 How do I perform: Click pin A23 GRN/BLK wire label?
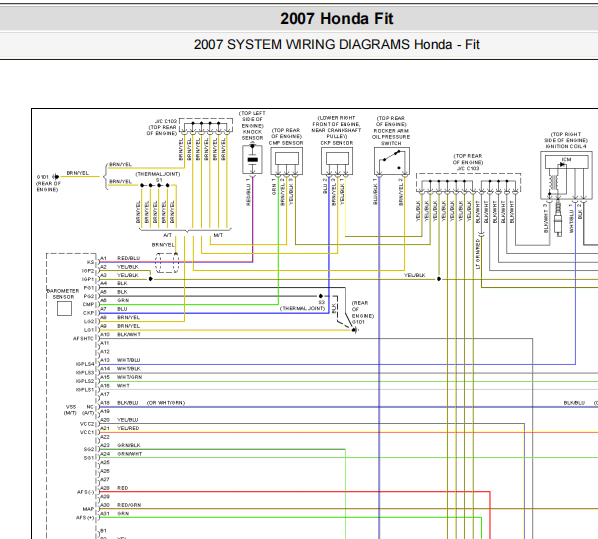129,445
